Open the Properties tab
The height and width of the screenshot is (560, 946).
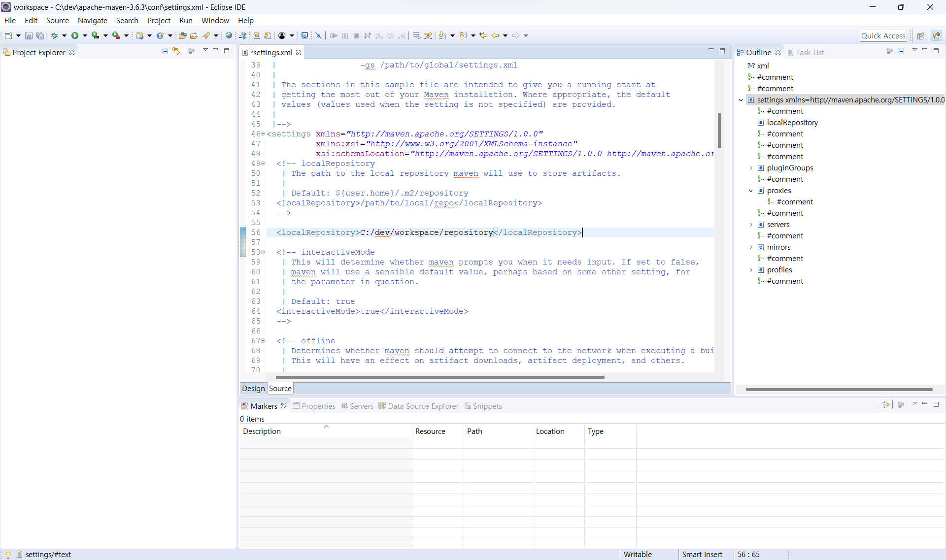(x=314, y=406)
